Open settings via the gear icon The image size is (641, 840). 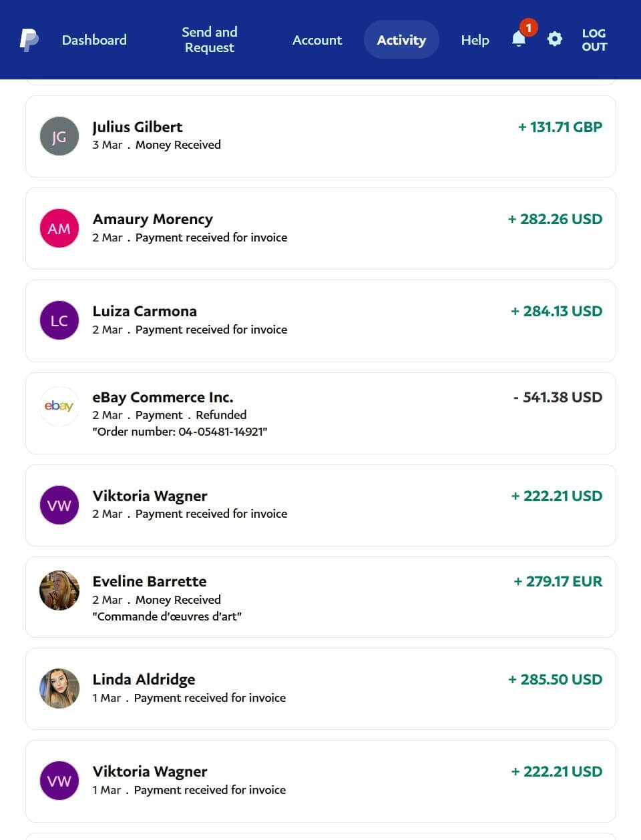pyautogui.click(x=554, y=39)
